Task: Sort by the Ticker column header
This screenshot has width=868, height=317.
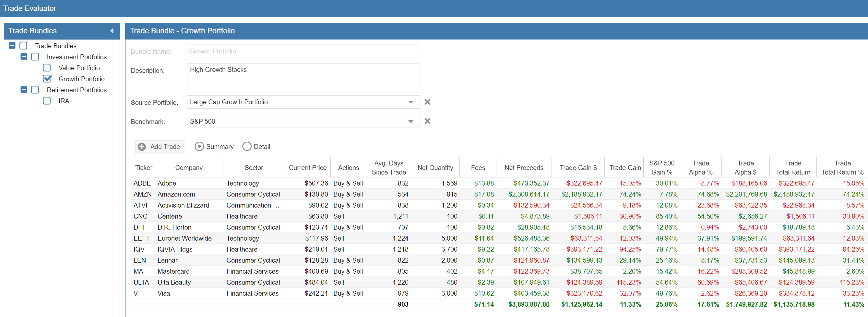Action: 144,168
